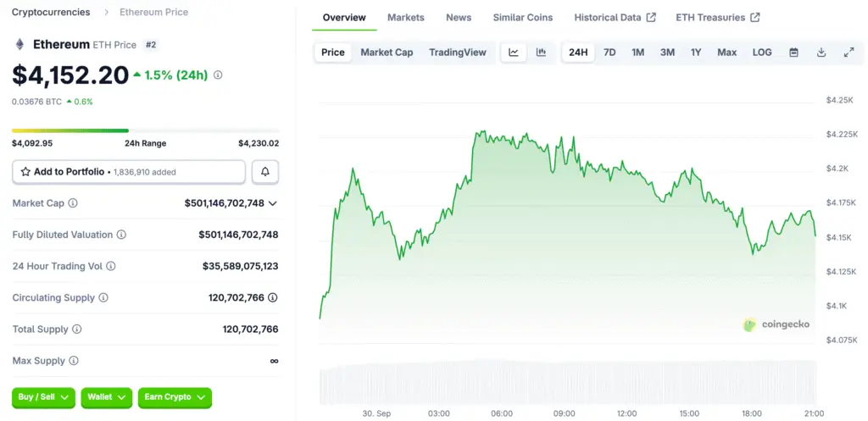This screenshot has height=421, width=868.
Task: Go to Cryptocurrencies breadcrumb link
Action: 51,13
